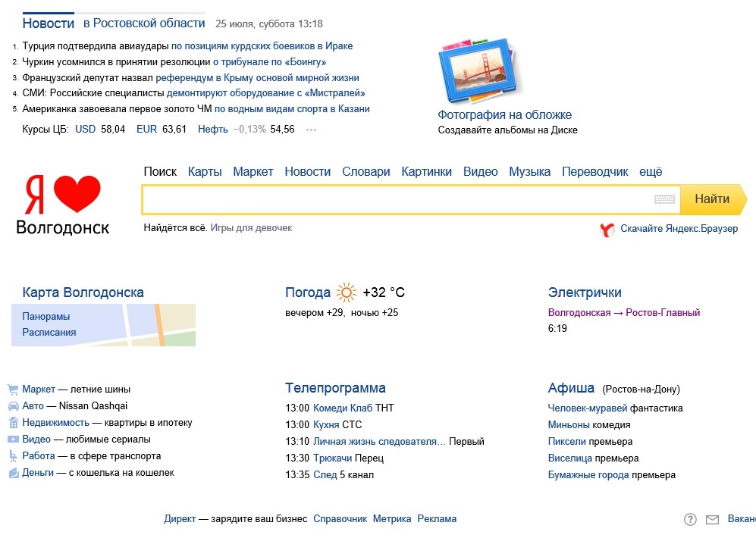Open Электрички heading link
The width and height of the screenshot is (756, 535).
(585, 293)
